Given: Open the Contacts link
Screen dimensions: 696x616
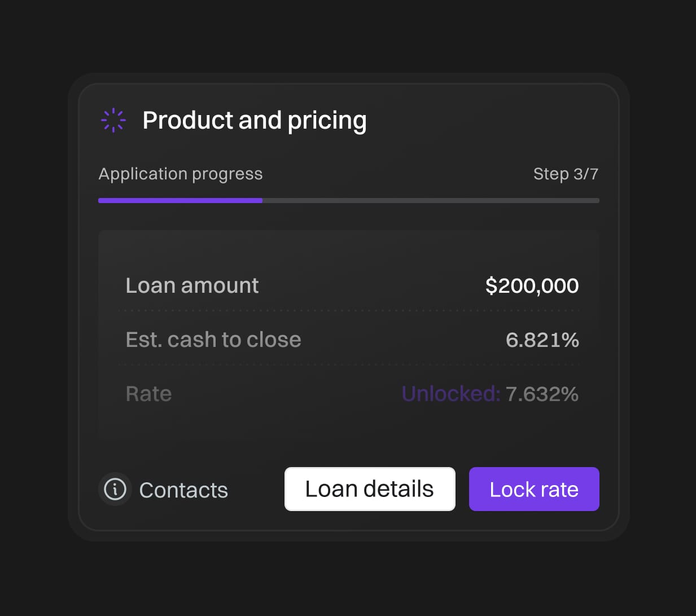Looking at the screenshot, I should click(x=183, y=490).
